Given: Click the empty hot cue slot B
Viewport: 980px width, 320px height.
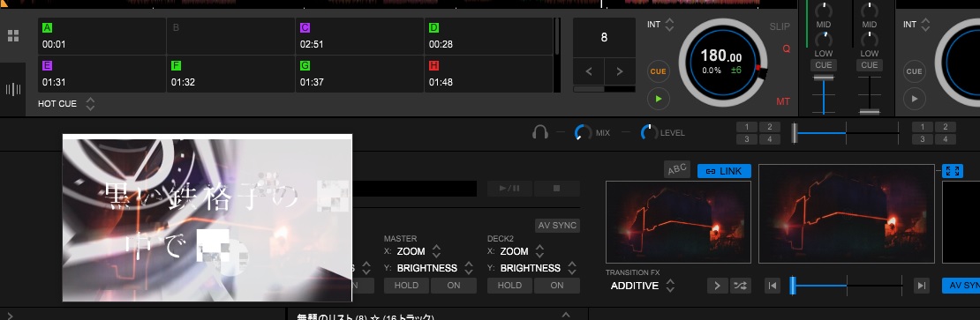Looking at the screenshot, I should (230, 36).
